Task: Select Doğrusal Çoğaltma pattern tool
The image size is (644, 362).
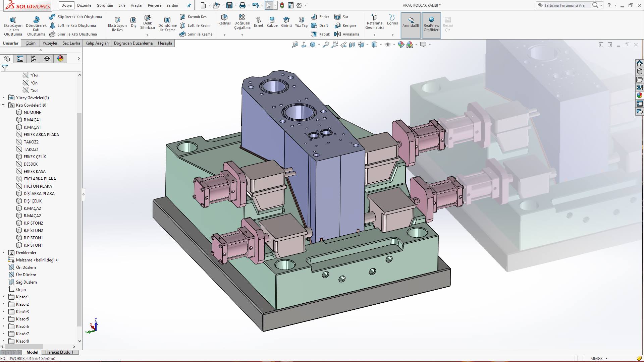Action: (242, 22)
